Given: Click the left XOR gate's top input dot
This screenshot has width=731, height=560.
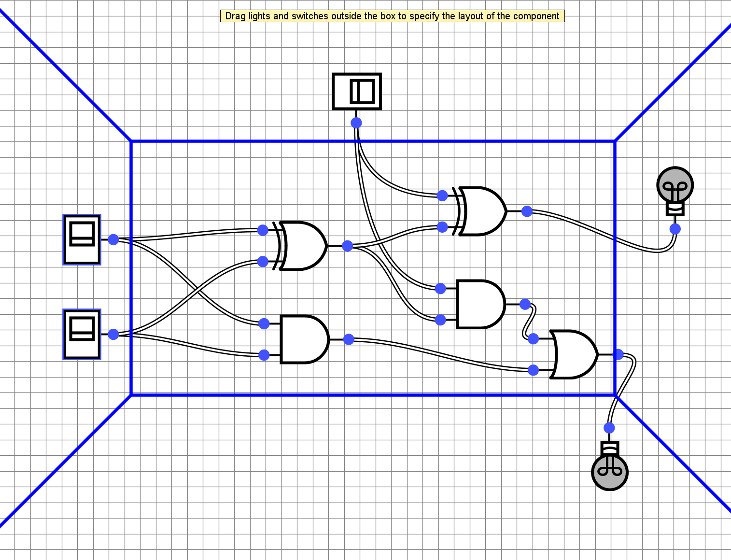Looking at the screenshot, I should point(263,230).
